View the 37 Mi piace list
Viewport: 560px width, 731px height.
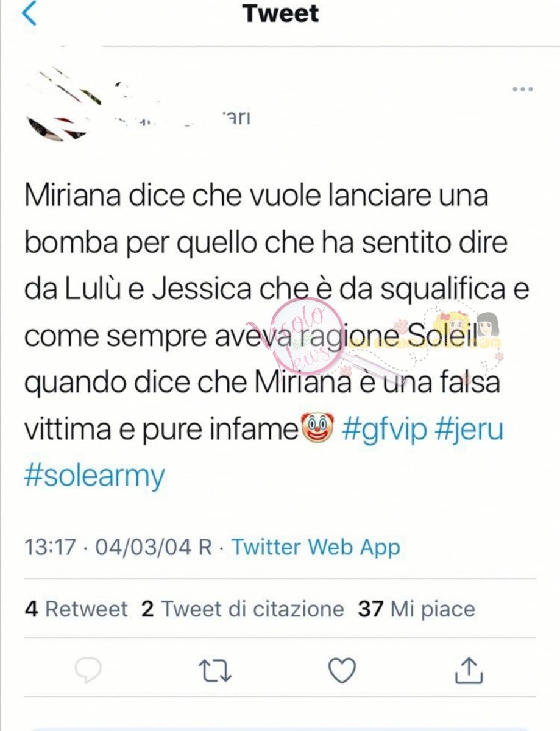pos(416,609)
